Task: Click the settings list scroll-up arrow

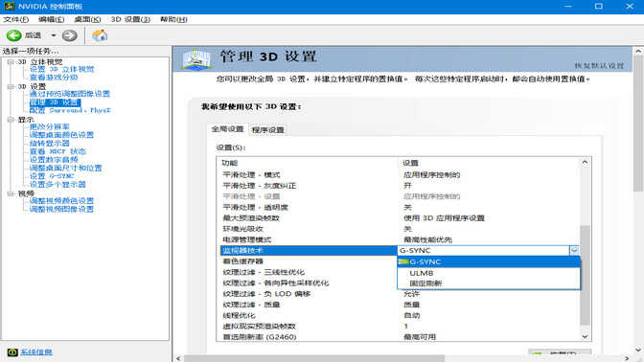Action: click(x=585, y=163)
